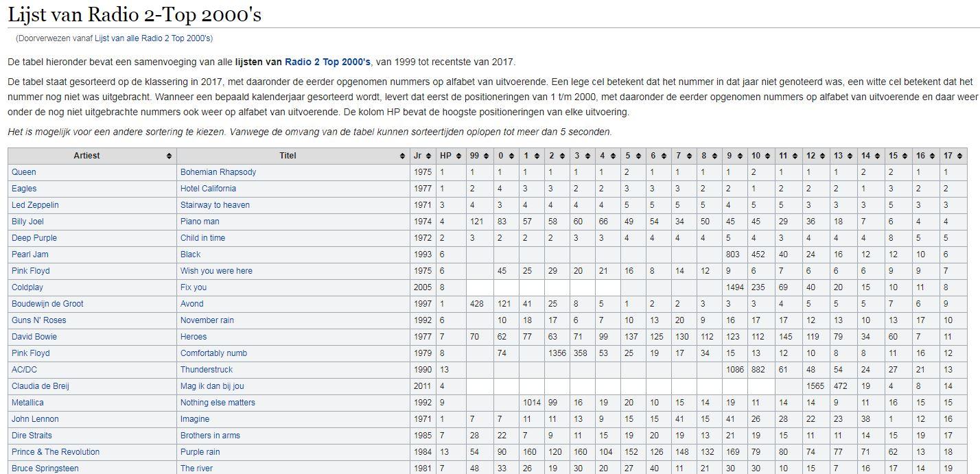Click the Bruce Springsteen artist link

point(45,469)
